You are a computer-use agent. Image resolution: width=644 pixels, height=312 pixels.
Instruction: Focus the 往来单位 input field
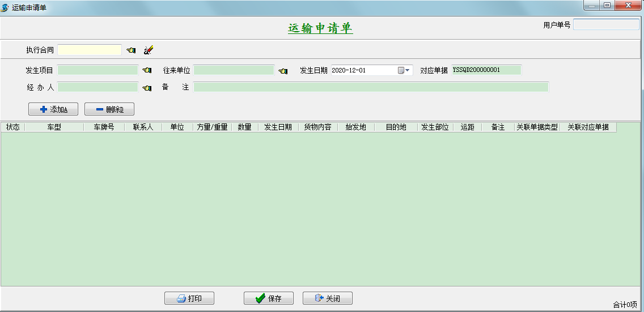coord(234,70)
